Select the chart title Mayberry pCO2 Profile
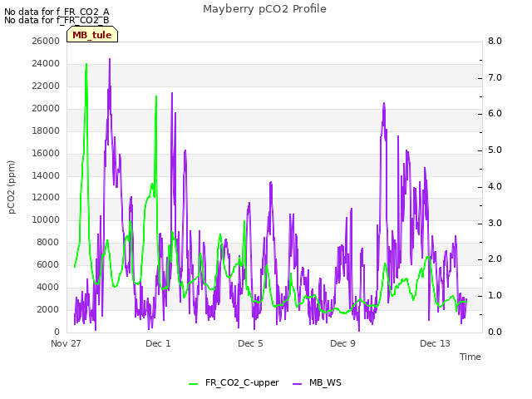The width and height of the screenshot is (532, 399). (264, 9)
